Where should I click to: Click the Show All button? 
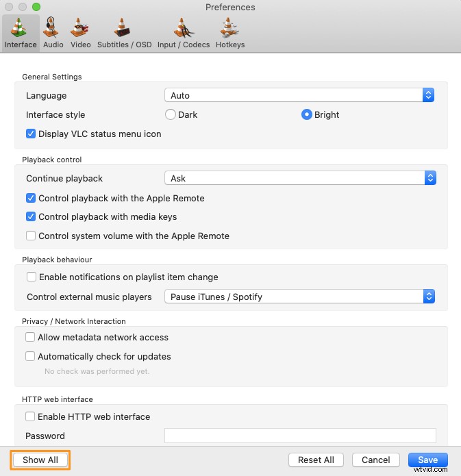tap(40, 460)
